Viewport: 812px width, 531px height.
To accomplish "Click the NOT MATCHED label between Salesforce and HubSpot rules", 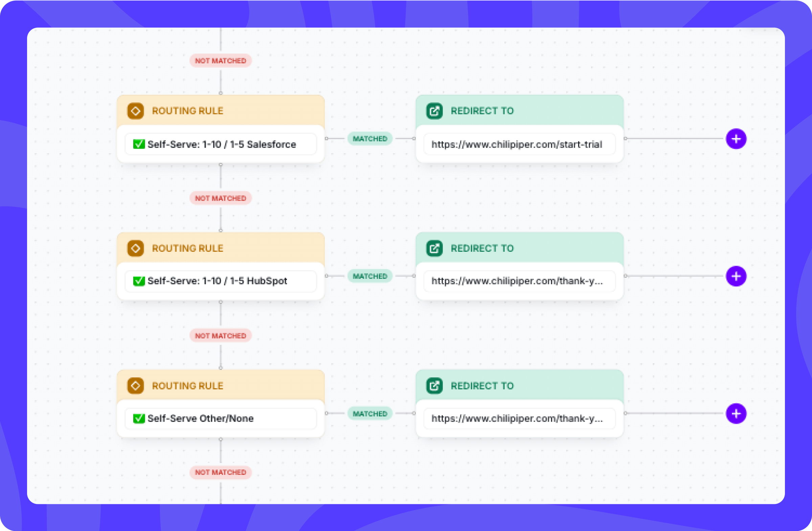I will [x=220, y=198].
